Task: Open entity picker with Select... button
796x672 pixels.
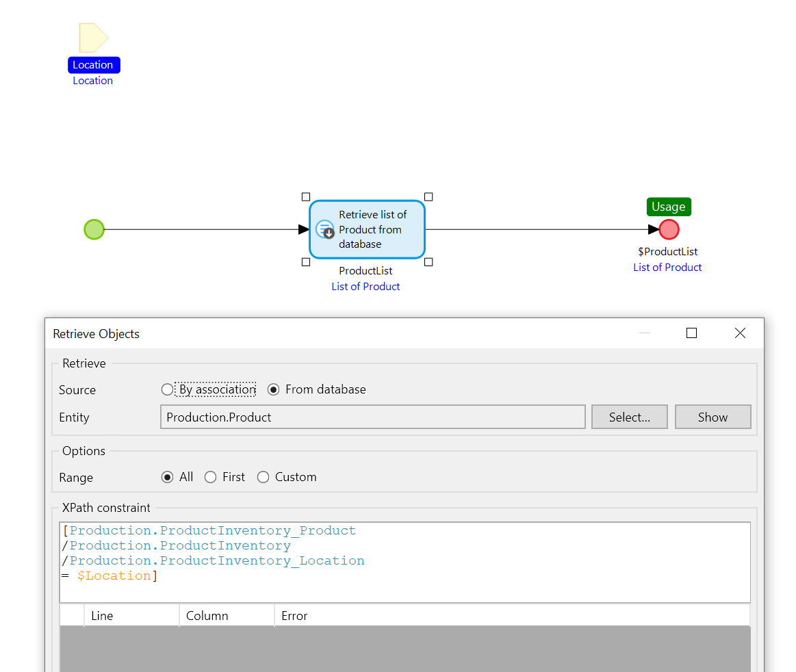Action: [630, 417]
